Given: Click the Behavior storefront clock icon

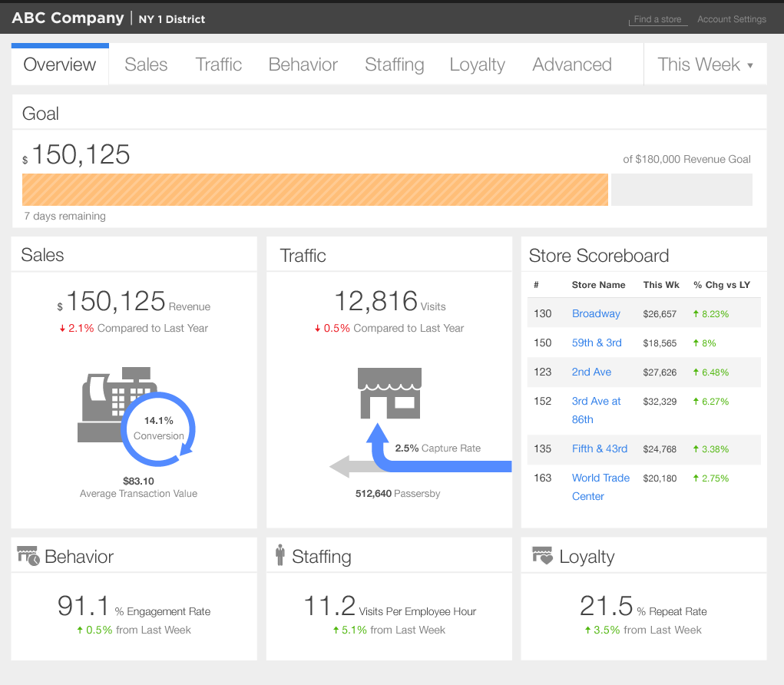Looking at the screenshot, I should (28, 555).
